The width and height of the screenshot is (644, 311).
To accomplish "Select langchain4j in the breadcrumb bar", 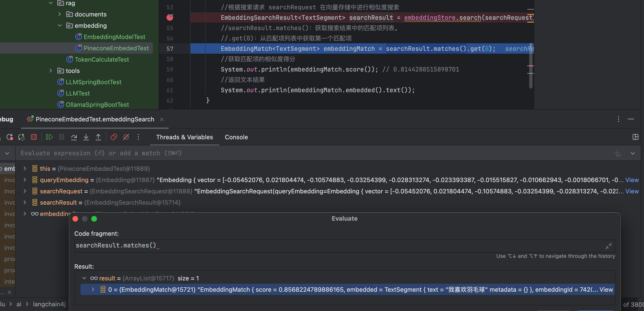I will point(49,304).
